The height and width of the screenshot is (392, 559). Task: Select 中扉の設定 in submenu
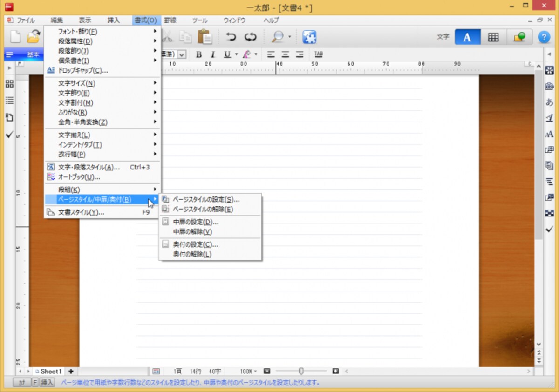click(x=210, y=222)
